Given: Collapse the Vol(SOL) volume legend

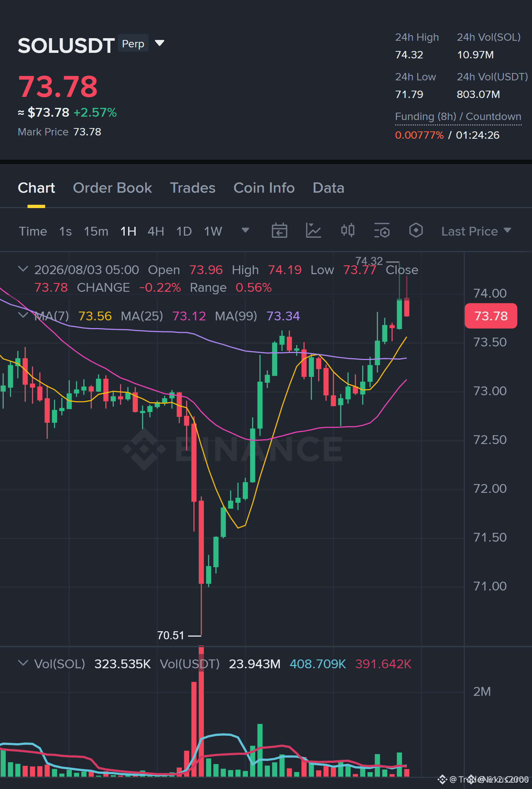Looking at the screenshot, I should coord(23,663).
